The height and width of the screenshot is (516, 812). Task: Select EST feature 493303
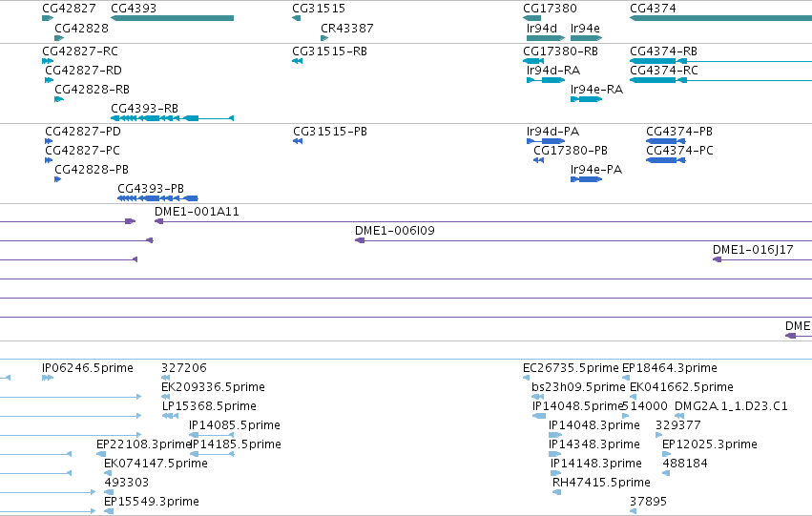(x=126, y=483)
